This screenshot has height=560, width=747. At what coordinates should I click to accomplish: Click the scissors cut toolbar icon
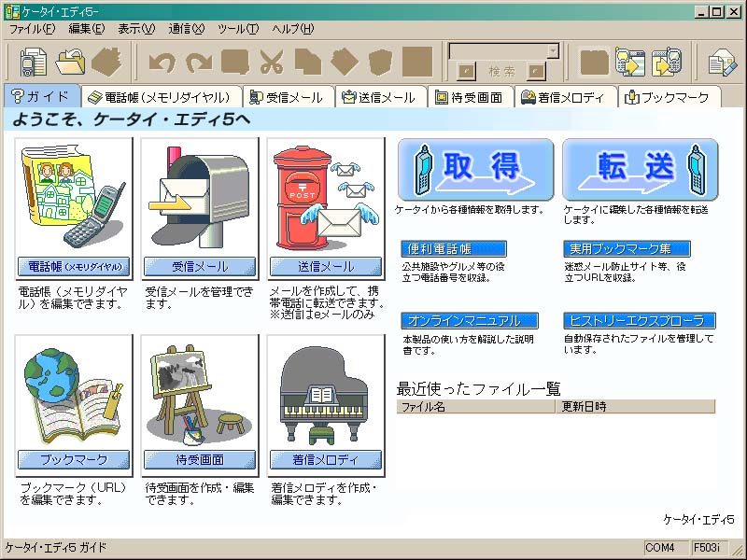pyautogui.click(x=272, y=62)
